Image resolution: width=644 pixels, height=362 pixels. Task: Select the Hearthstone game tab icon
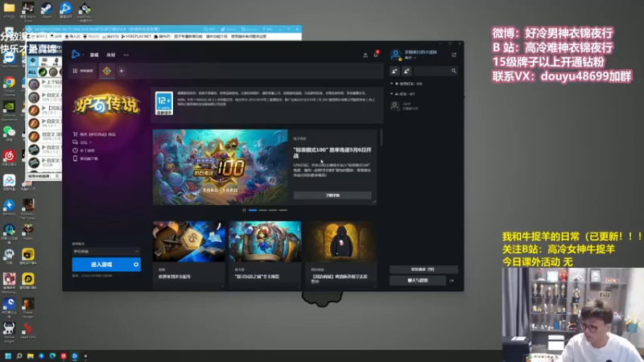107,71
